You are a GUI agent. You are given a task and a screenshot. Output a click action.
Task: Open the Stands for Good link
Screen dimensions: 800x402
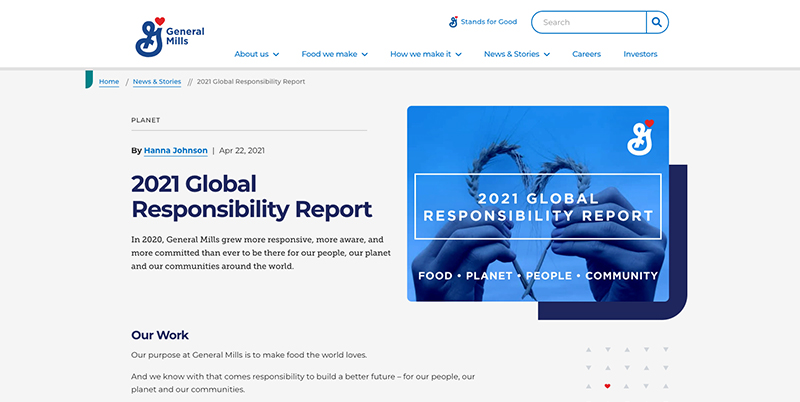[483, 22]
